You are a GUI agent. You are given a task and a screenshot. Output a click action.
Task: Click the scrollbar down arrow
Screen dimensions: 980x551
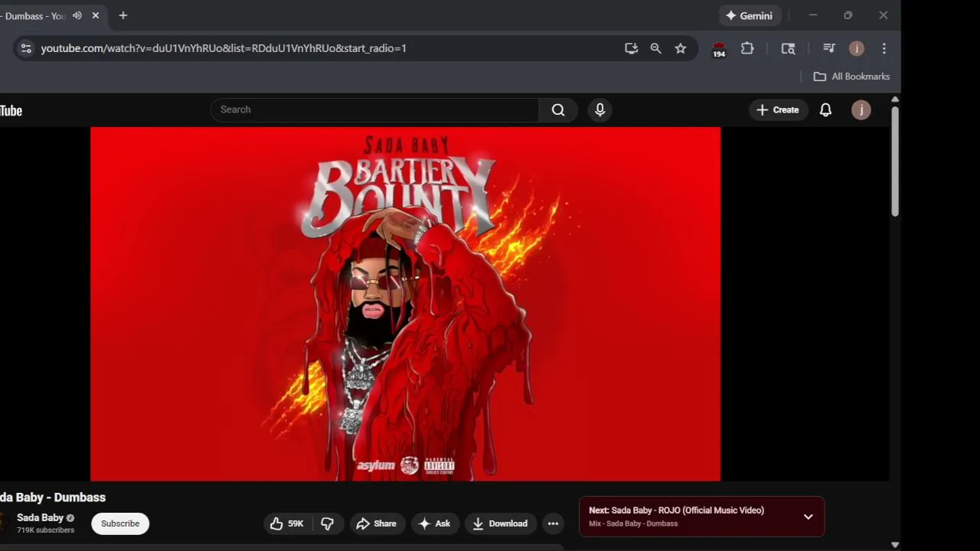point(895,545)
